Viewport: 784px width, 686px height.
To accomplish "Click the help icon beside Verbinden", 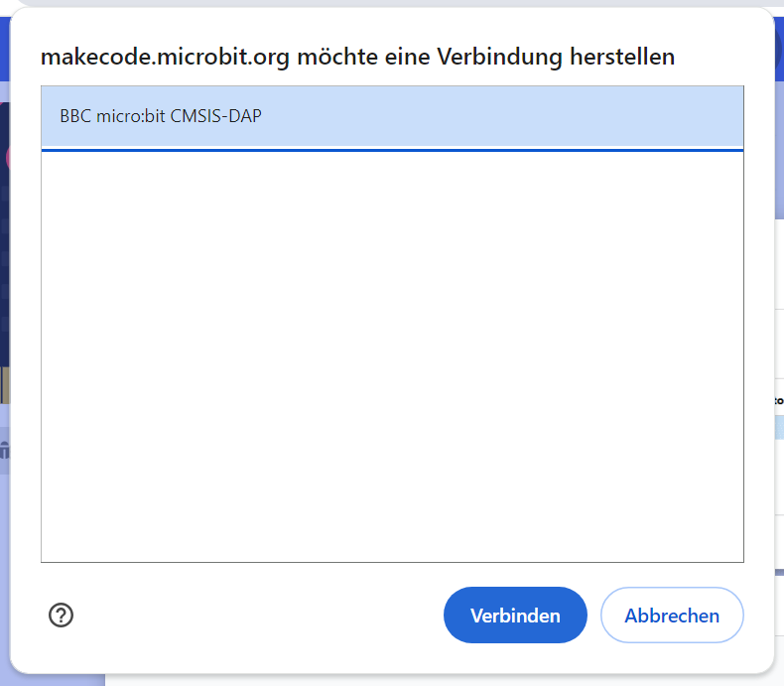I will click(62, 616).
